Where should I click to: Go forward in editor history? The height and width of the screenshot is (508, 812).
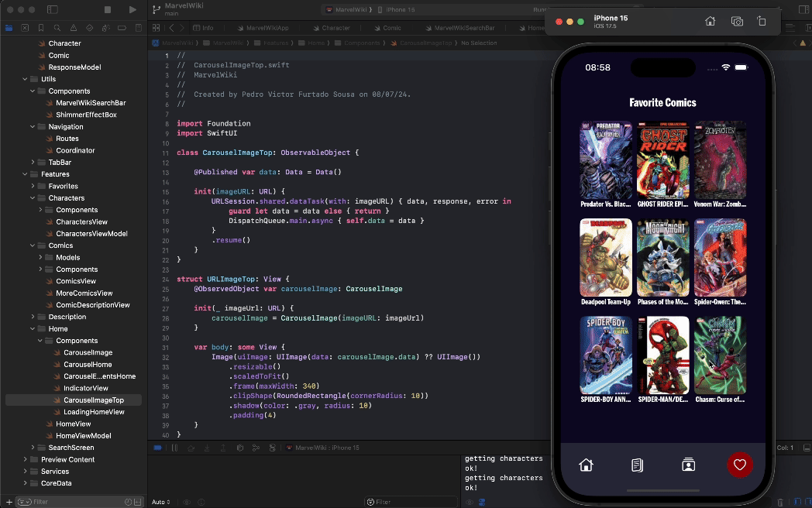[182, 28]
